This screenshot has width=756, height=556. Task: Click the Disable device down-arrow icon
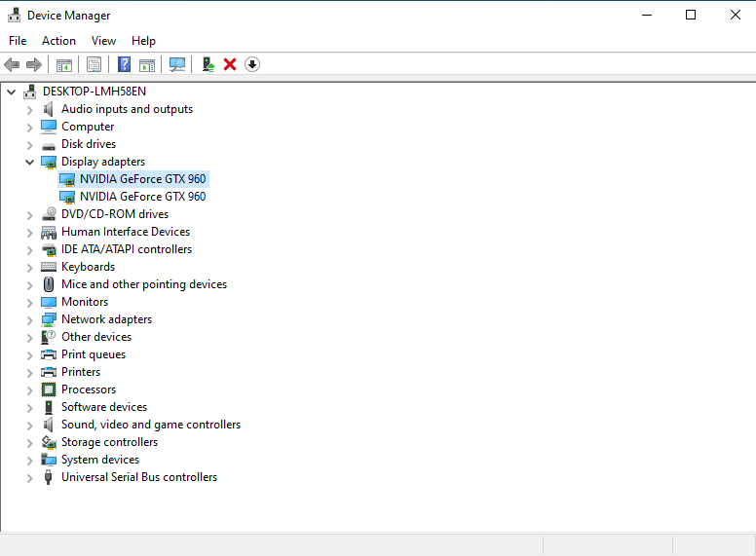click(x=252, y=64)
